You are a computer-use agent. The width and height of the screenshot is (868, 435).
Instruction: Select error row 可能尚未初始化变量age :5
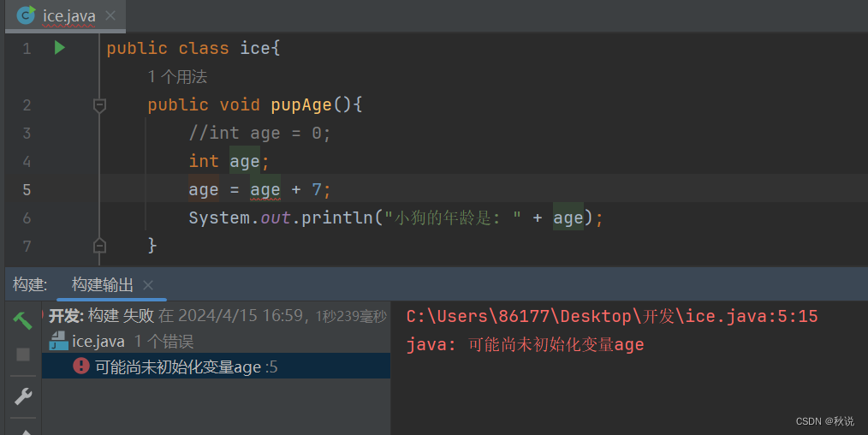coord(216,366)
